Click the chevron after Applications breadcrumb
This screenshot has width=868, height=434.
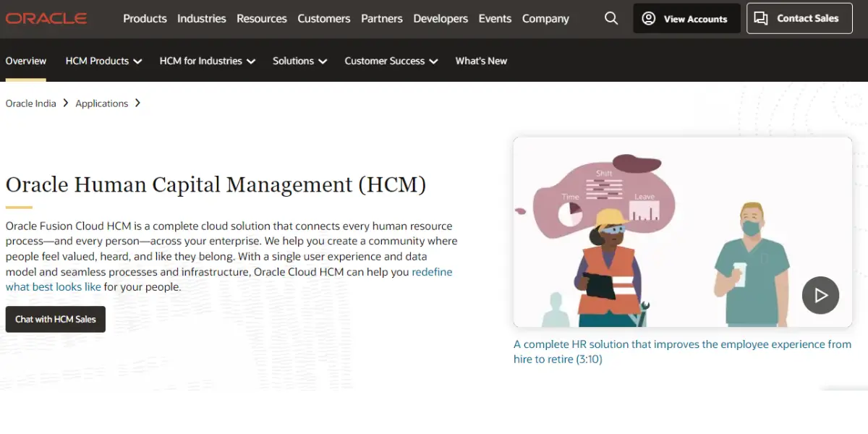pyautogui.click(x=137, y=103)
